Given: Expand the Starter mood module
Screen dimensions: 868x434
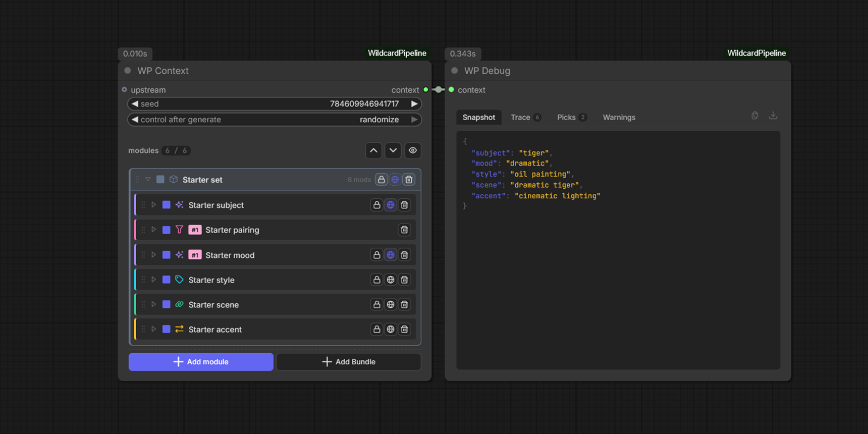Looking at the screenshot, I should pyautogui.click(x=153, y=255).
